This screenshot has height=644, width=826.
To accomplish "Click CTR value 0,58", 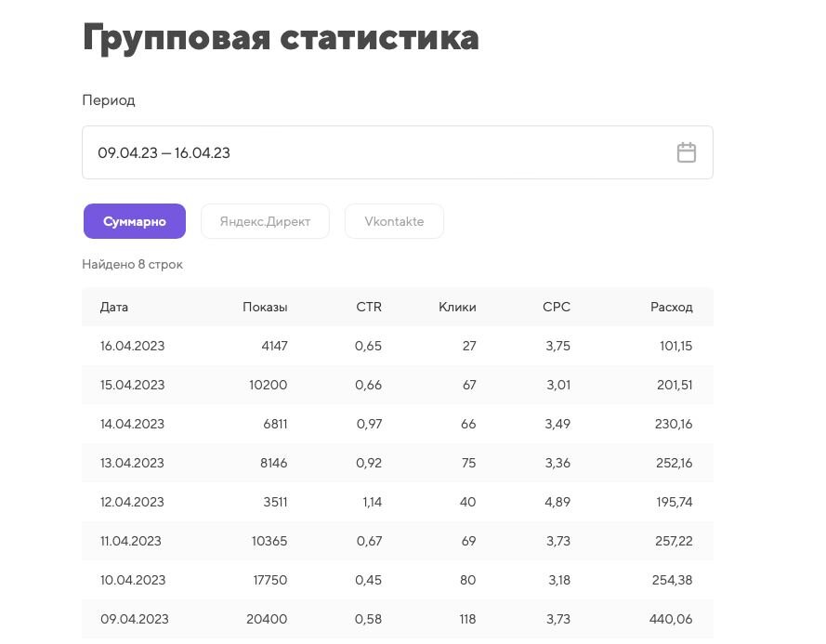I will click(x=368, y=619).
